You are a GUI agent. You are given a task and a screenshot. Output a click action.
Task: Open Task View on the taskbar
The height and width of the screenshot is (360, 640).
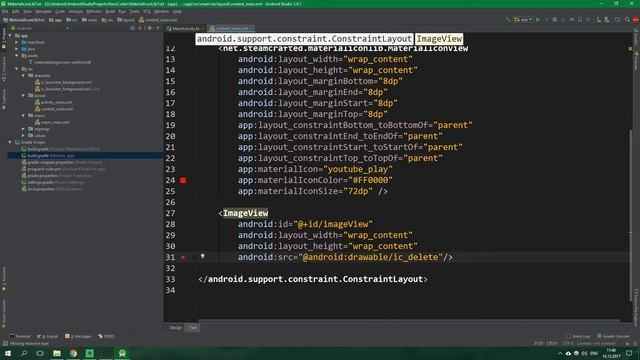(x=40, y=353)
